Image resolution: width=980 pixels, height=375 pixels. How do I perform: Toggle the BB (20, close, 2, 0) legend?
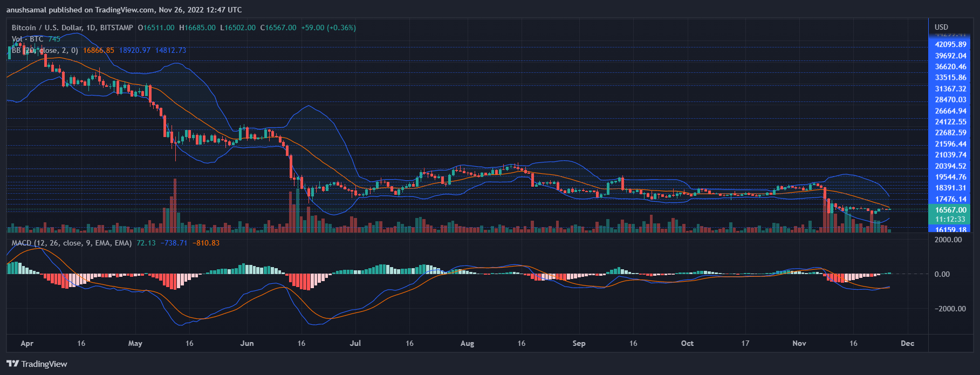click(x=45, y=50)
